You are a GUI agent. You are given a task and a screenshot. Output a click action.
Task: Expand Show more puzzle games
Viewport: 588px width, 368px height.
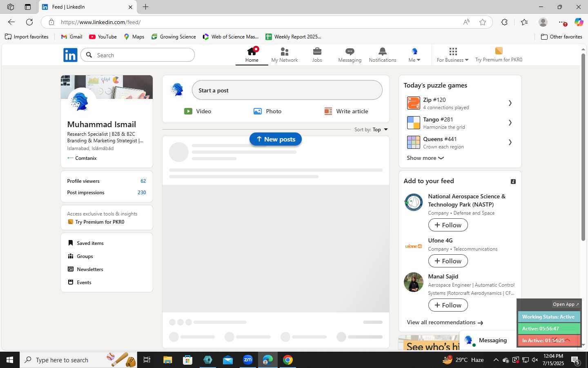click(425, 158)
